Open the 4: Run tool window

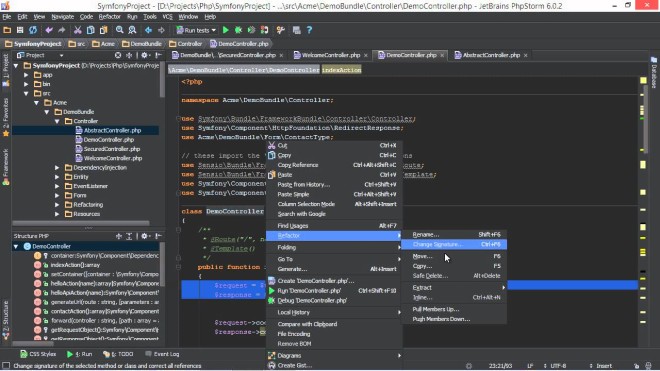(80, 354)
